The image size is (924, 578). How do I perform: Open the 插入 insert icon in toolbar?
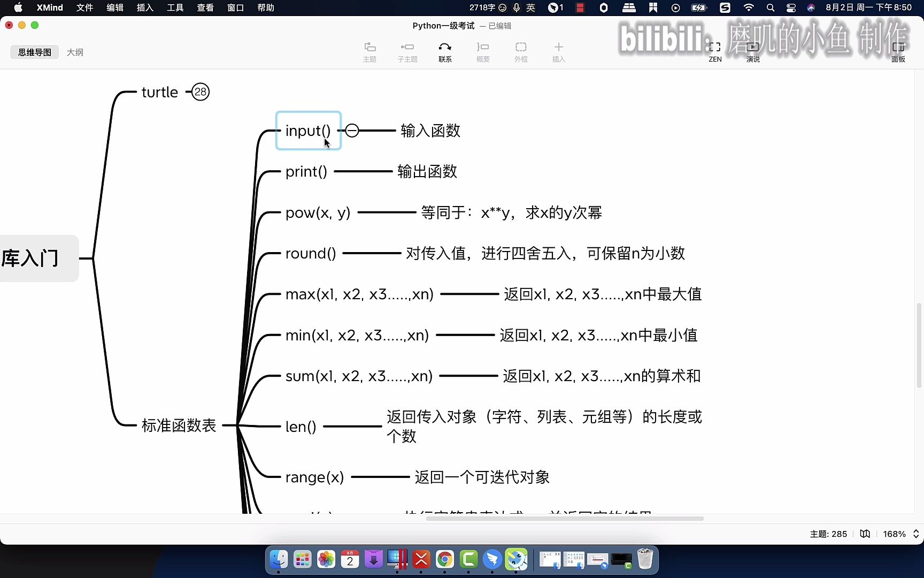point(558,51)
